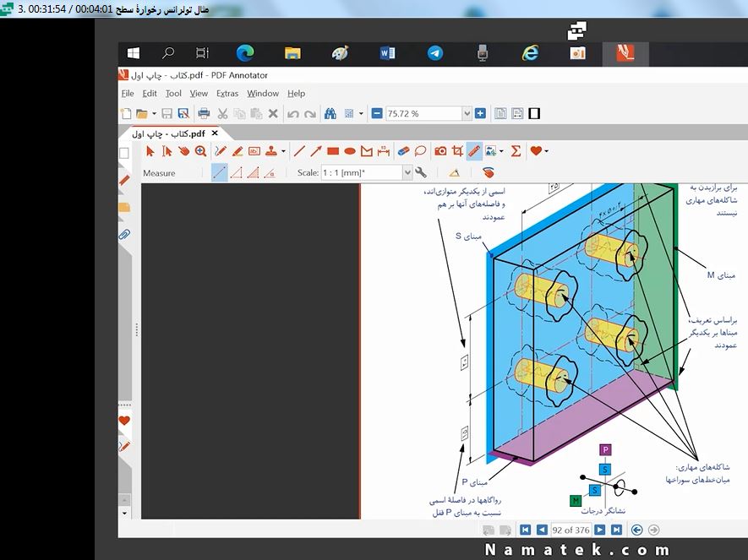Open measurement scale settings wrench
This screenshot has width=748, height=560.
click(420, 172)
